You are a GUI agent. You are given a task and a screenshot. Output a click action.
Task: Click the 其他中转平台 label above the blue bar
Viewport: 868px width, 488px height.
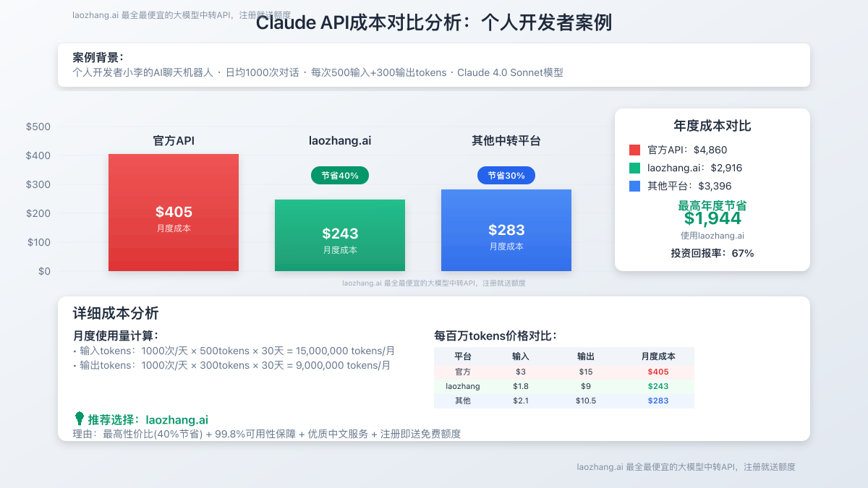coord(506,141)
